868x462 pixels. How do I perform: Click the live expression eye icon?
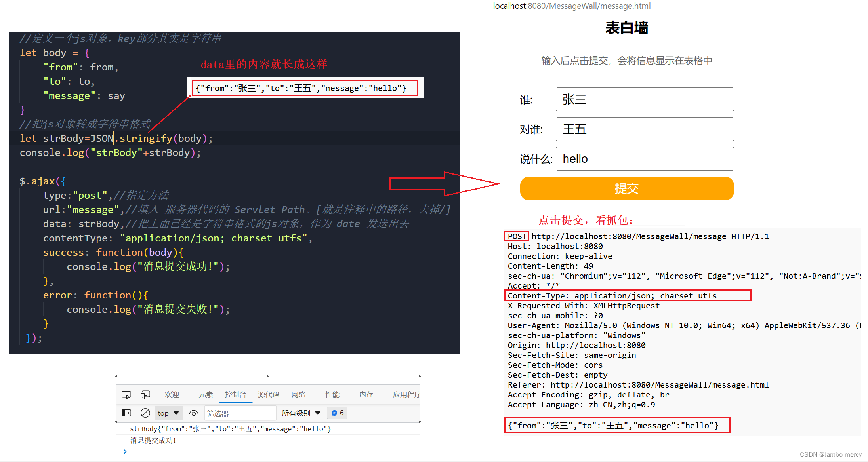point(193,413)
